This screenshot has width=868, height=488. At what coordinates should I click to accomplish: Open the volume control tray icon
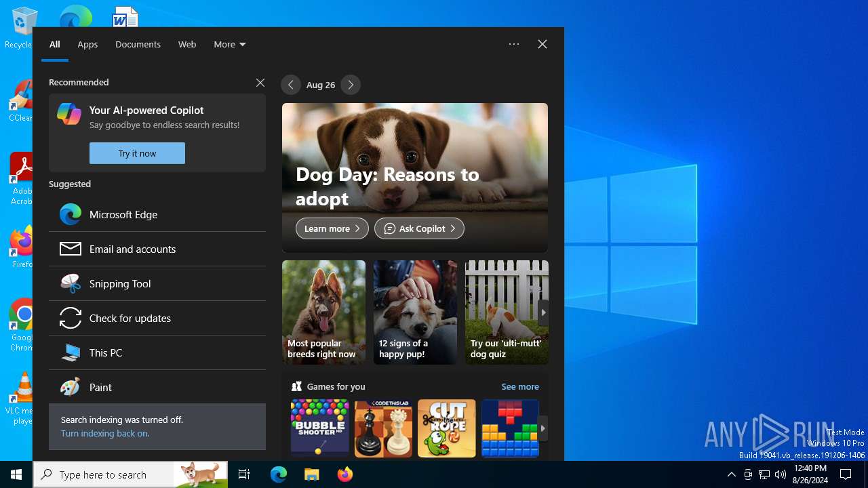point(781,474)
